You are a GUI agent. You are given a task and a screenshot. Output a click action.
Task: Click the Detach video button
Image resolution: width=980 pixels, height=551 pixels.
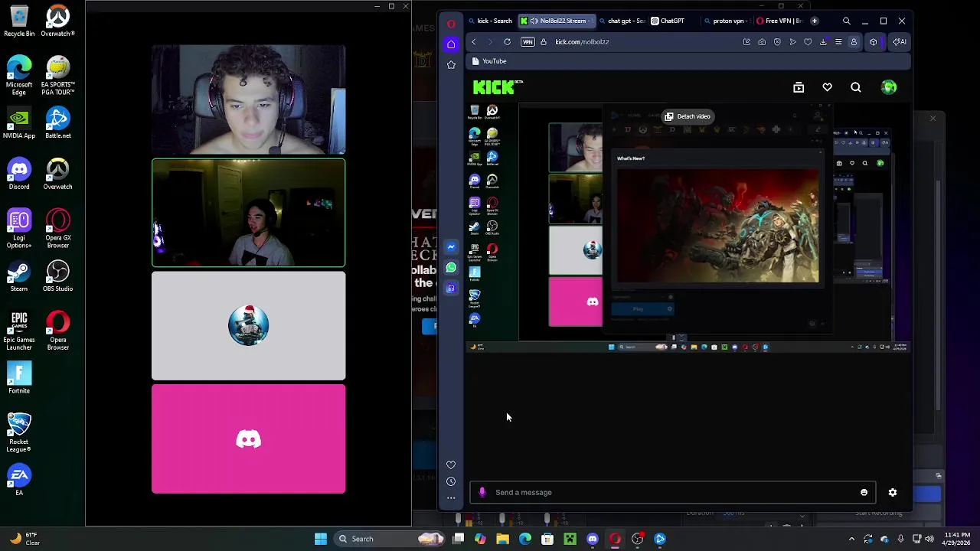tap(688, 116)
